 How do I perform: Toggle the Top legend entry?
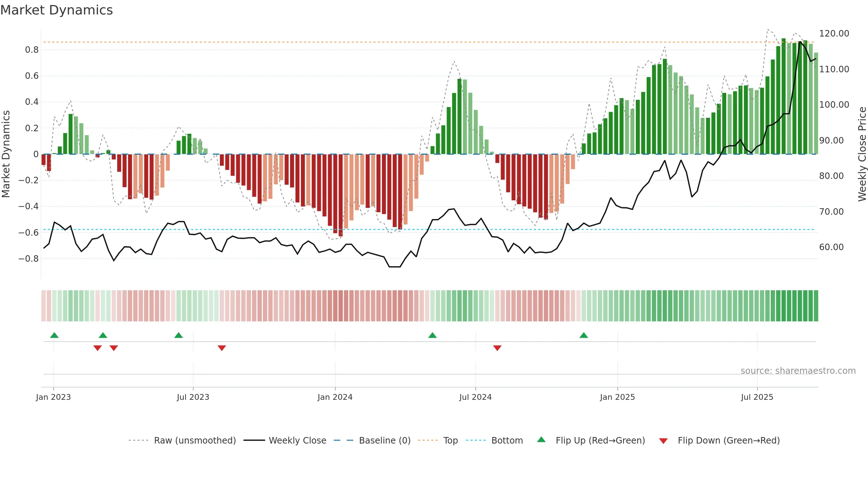(438, 440)
